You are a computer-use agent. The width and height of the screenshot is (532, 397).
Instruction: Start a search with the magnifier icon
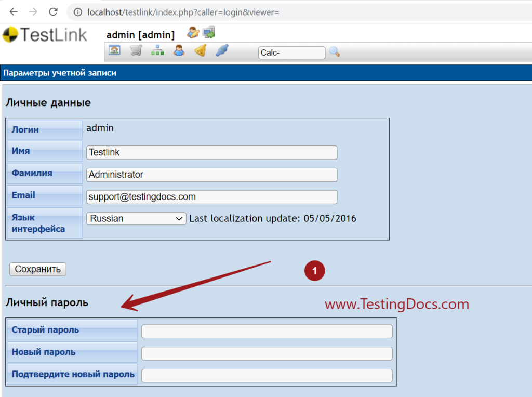(334, 52)
